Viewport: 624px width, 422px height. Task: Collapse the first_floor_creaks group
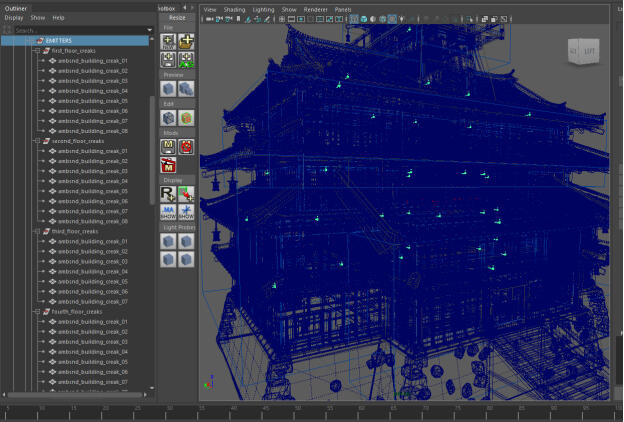pyautogui.click(x=37, y=50)
